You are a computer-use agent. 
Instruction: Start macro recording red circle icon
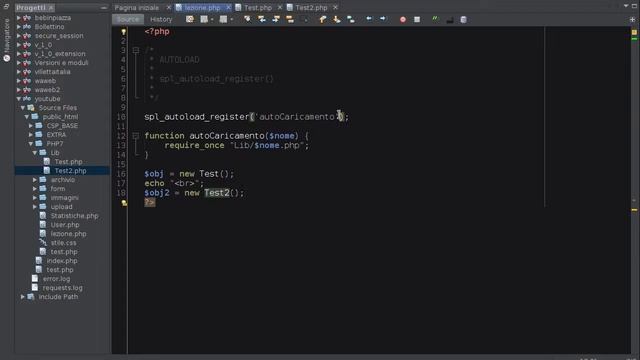click(x=403, y=19)
